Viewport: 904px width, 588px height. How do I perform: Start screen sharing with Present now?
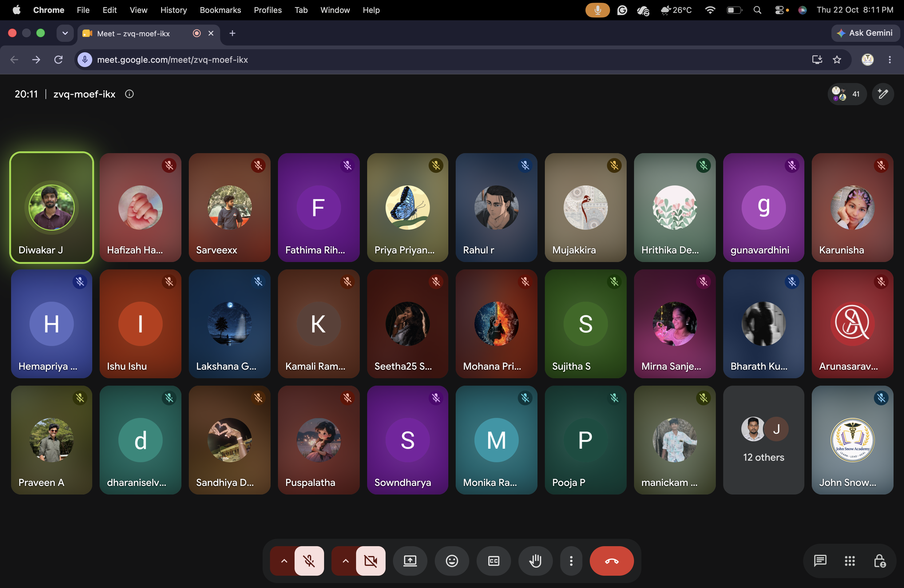pos(410,561)
